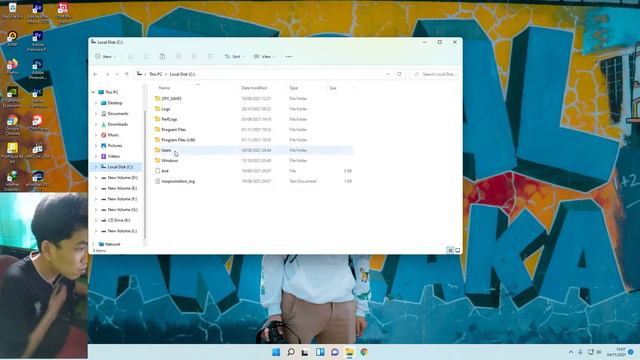The width and height of the screenshot is (640, 360).
Task: Open the See more (…) toolbar menu
Action: (289, 56)
